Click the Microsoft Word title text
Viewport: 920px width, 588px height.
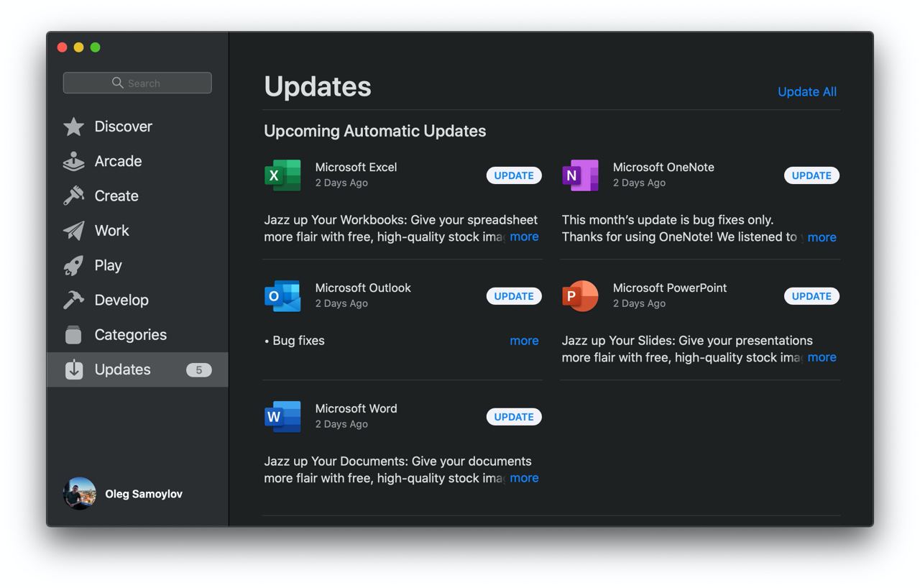pos(356,408)
